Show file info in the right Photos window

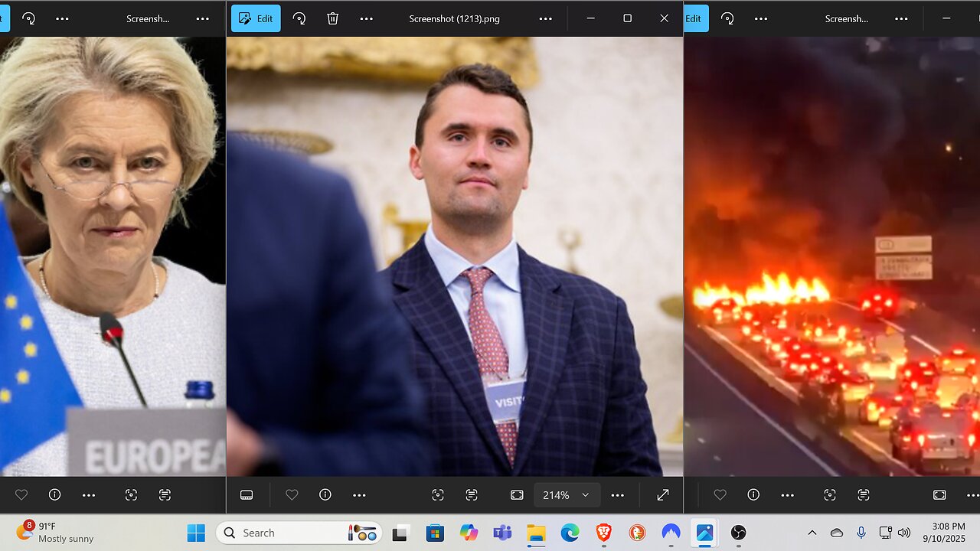[x=753, y=495]
